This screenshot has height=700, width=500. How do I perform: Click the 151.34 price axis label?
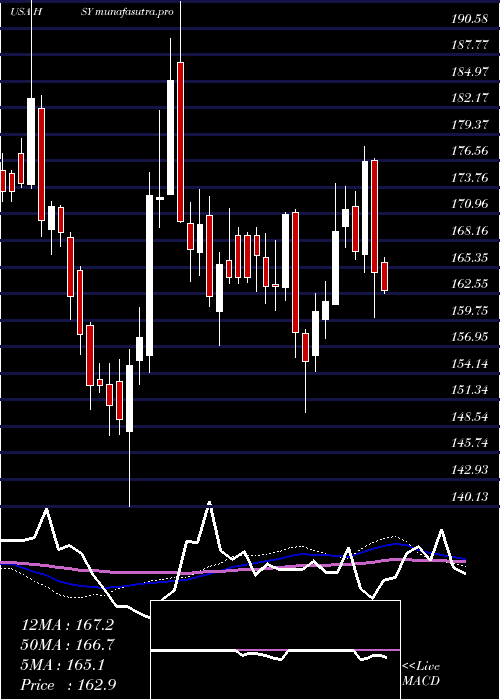(468, 390)
